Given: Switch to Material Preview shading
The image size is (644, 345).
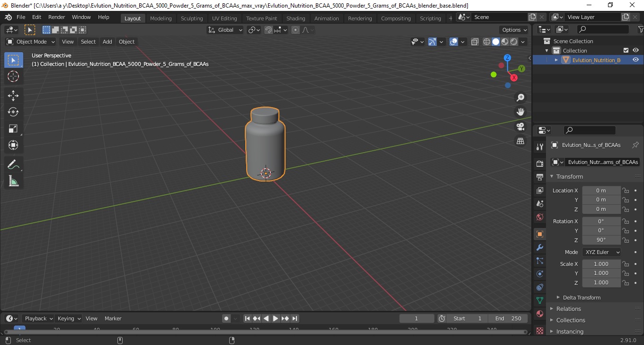Looking at the screenshot, I should [x=505, y=42].
